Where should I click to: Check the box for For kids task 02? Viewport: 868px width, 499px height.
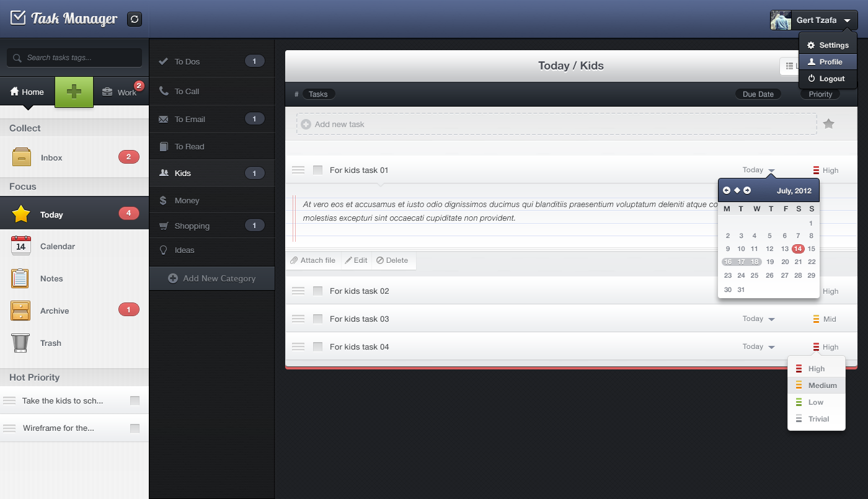318,291
